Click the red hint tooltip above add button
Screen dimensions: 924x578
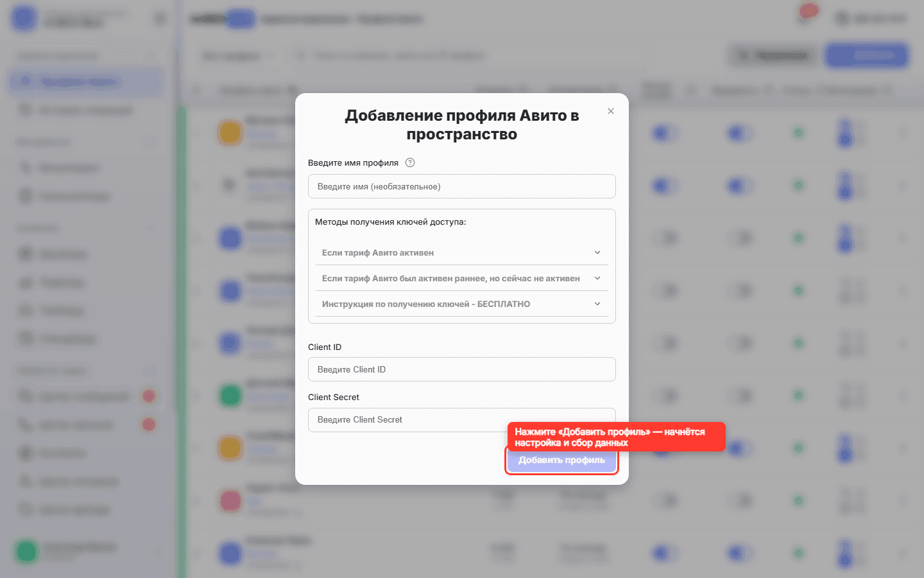616,437
